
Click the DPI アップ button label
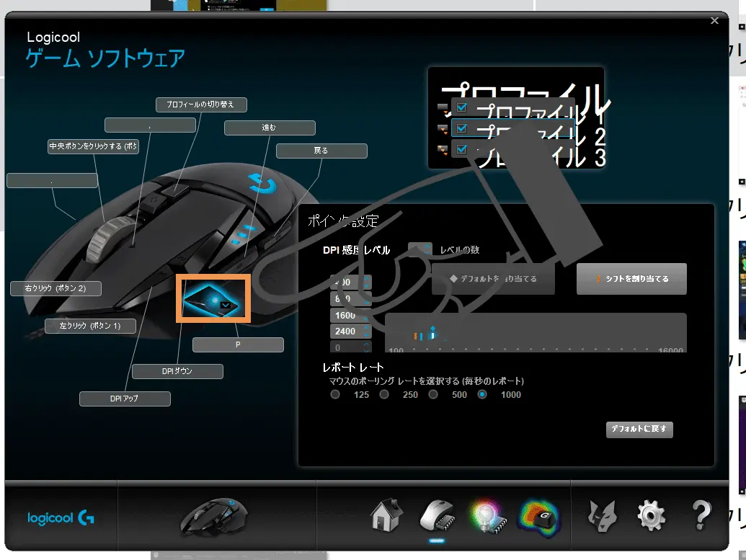pyautogui.click(x=125, y=399)
